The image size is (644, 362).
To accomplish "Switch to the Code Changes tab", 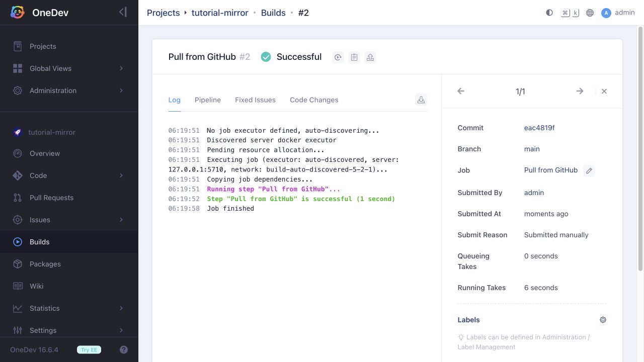I will pyautogui.click(x=314, y=100).
